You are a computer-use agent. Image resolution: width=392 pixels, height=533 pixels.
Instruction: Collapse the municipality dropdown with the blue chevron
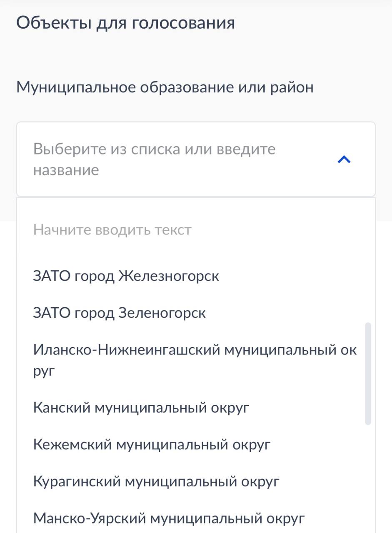(x=344, y=159)
